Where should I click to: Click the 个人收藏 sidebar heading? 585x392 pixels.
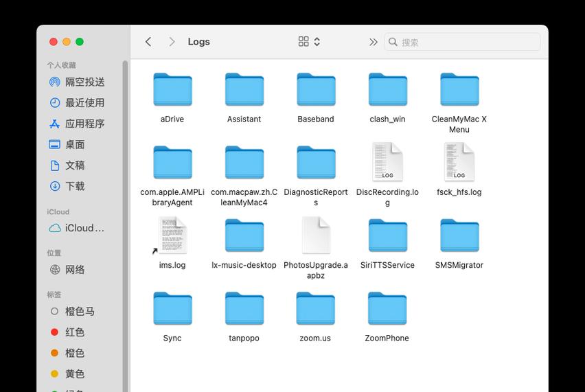[61, 65]
